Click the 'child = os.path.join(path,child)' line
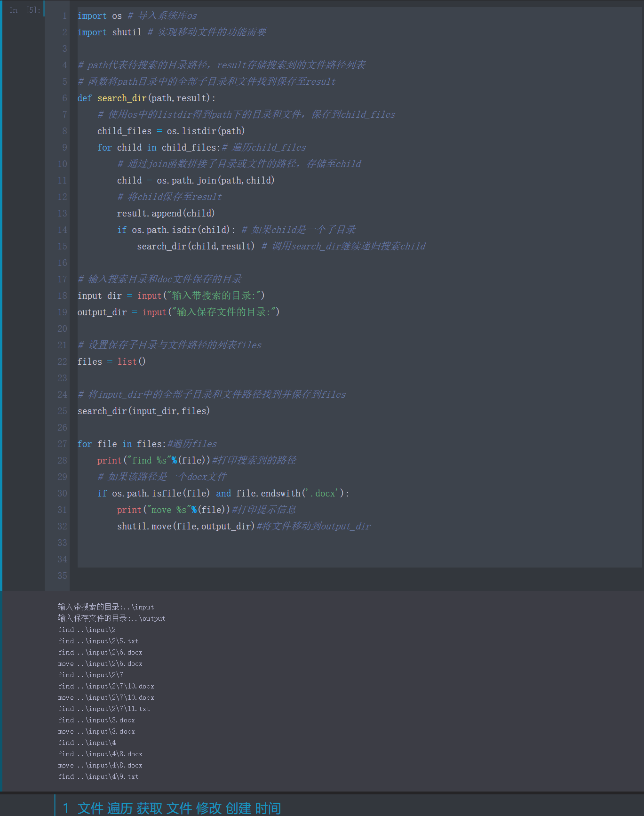644x816 pixels. point(196,180)
